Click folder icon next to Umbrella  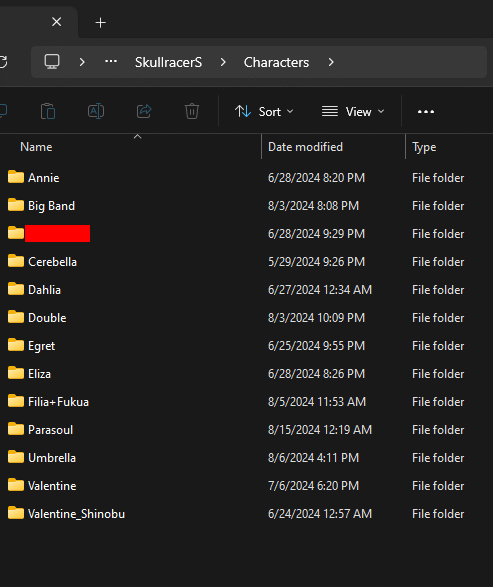(16, 457)
